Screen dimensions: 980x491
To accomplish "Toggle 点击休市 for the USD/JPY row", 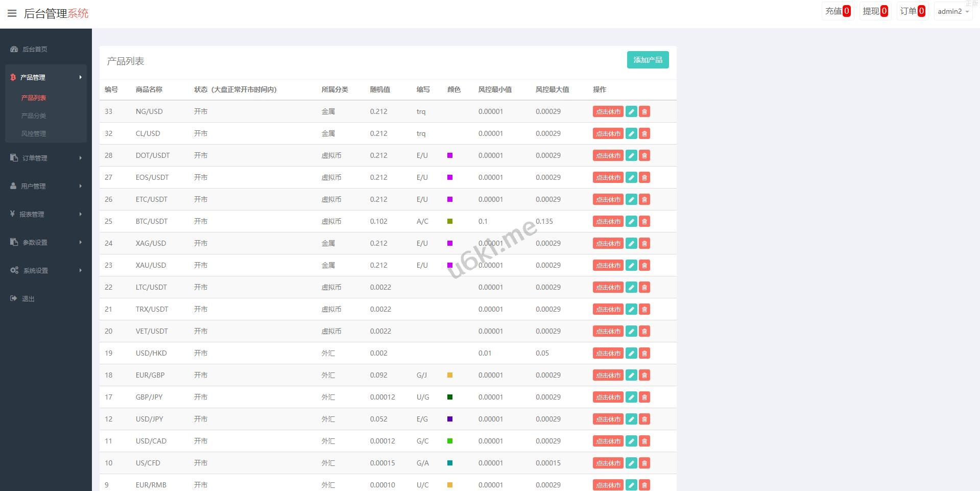I will tap(608, 419).
